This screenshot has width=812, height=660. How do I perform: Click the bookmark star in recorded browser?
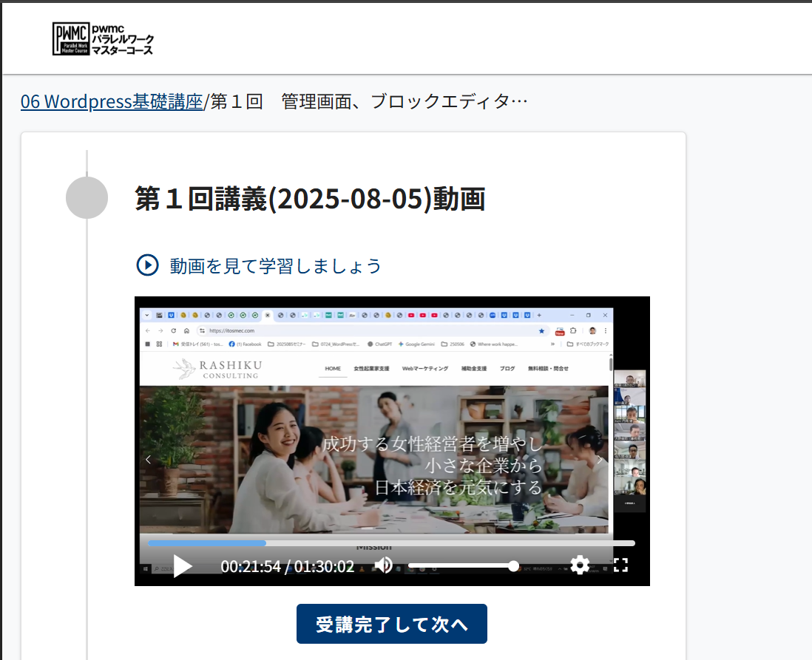tap(541, 331)
